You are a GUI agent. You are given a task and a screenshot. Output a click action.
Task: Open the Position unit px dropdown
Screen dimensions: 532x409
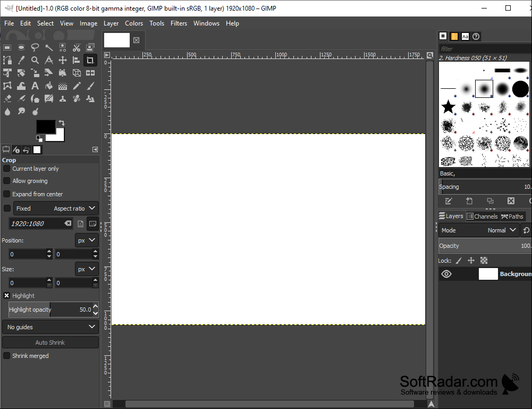(87, 240)
